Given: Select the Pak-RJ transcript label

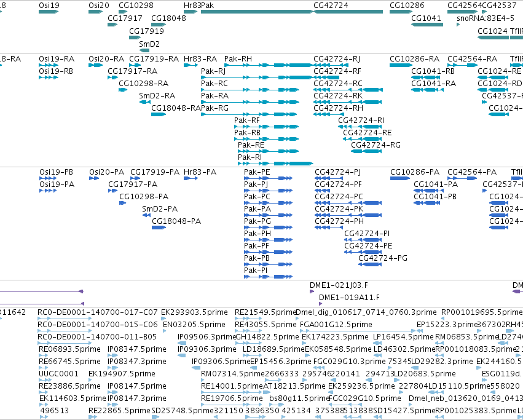Looking at the screenshot, I should [x=213, y=71].
